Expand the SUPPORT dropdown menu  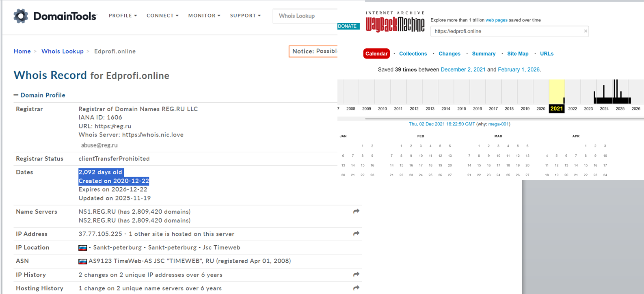point(245,15)
